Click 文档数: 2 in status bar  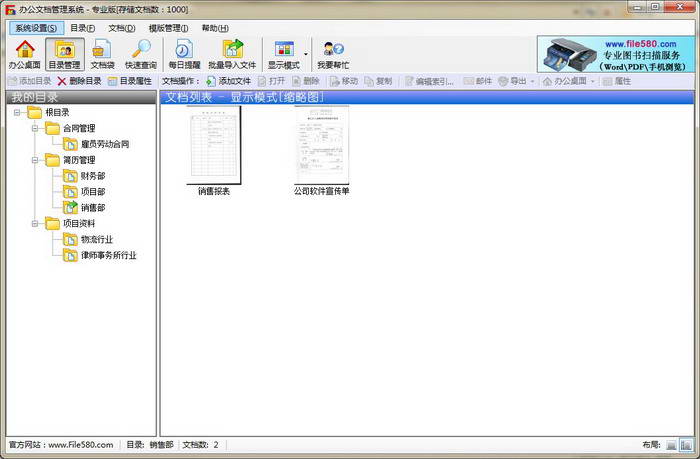pyautogui.click(x=200, y=445)
